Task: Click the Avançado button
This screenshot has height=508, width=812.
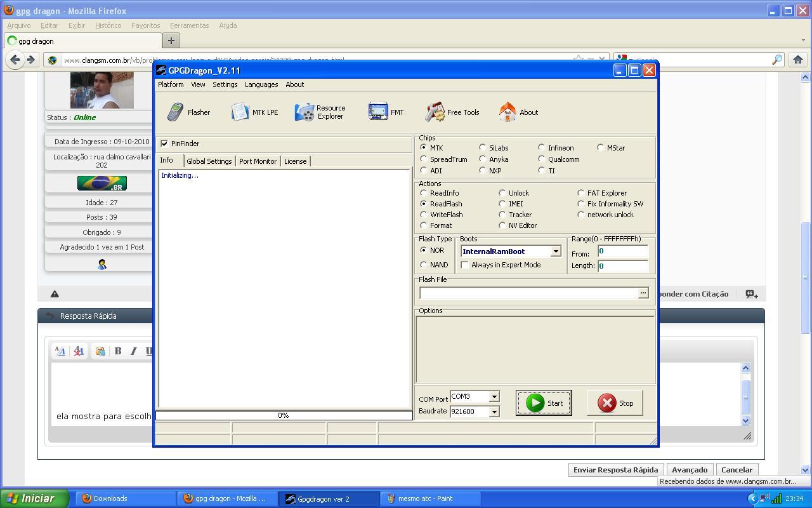Action: tap(690, 470)
